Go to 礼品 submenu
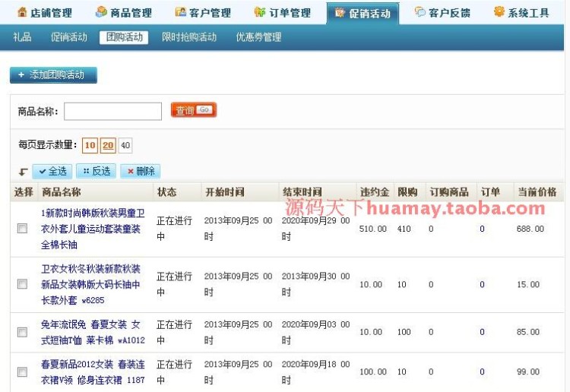Image resolution: width=570 pixels, height=392 pixels. click(x=22, y=37)
